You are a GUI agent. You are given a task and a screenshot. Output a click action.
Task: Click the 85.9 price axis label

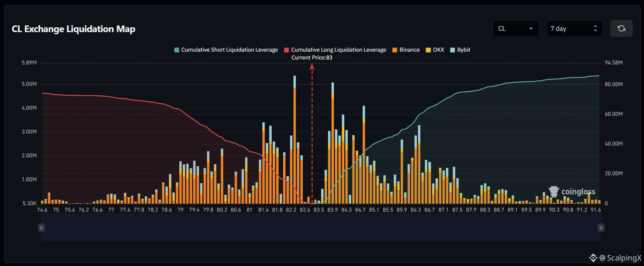click(x=402, y=210)
